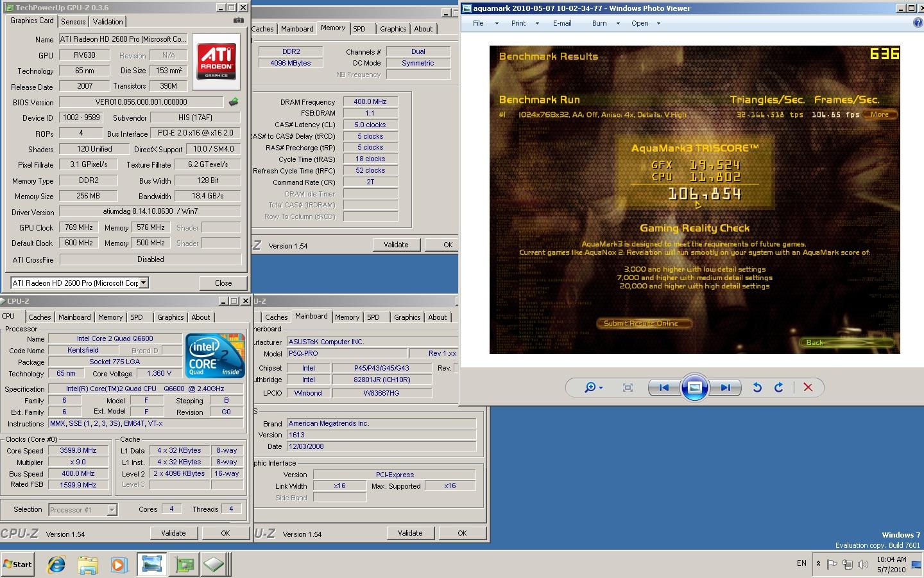Rotate picture counterclockwise

click(757, 387)
